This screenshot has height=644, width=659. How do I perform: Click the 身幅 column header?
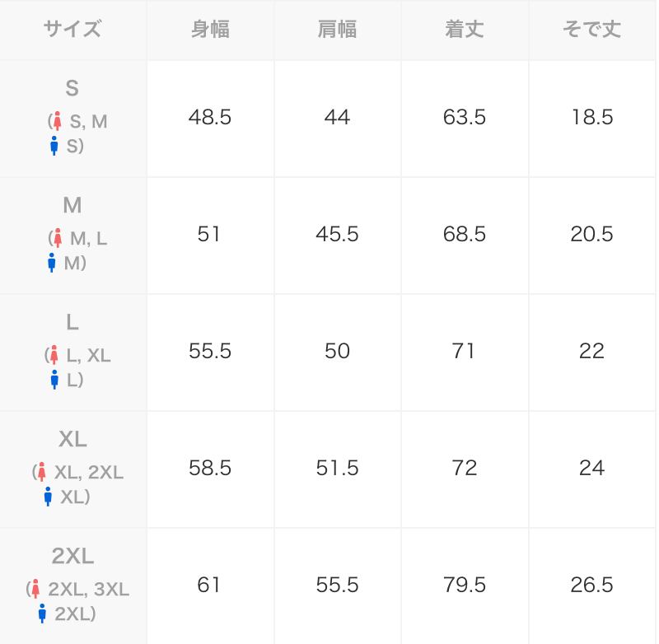point(209,30)
